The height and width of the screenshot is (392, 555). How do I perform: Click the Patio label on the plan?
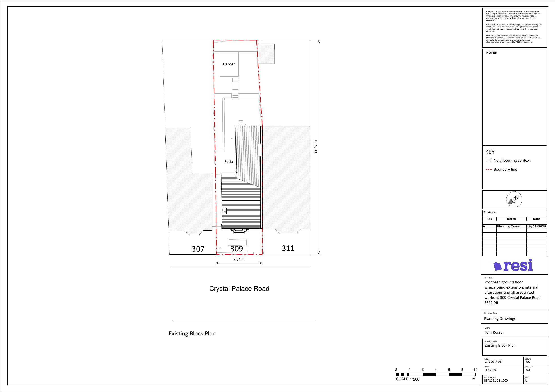tap(229, 161)
